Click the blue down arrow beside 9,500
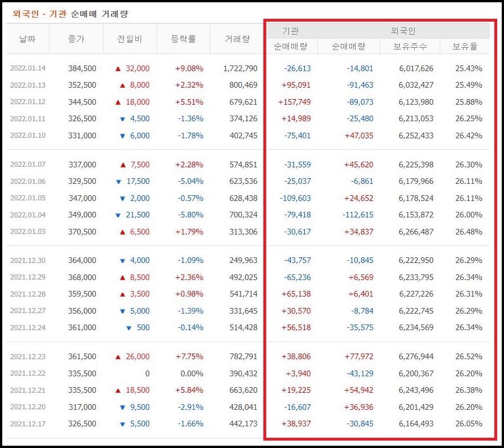 point(122,408)
